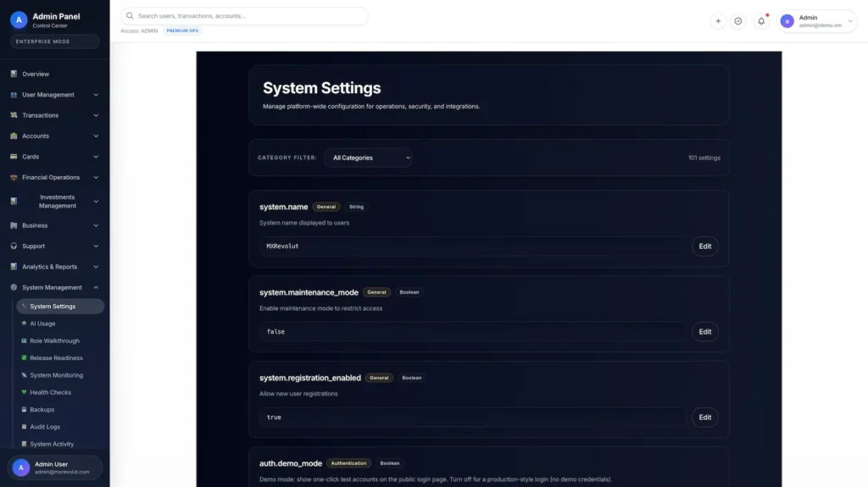Click the Transactions icon in the sidebar
This screenshot has width=868, height=487.
pyautogui.click(x=14, y=115)
